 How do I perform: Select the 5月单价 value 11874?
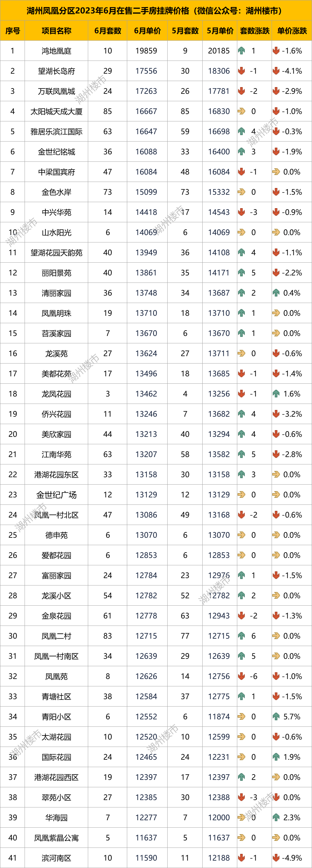pyautogui.click(x=219, y=716)
